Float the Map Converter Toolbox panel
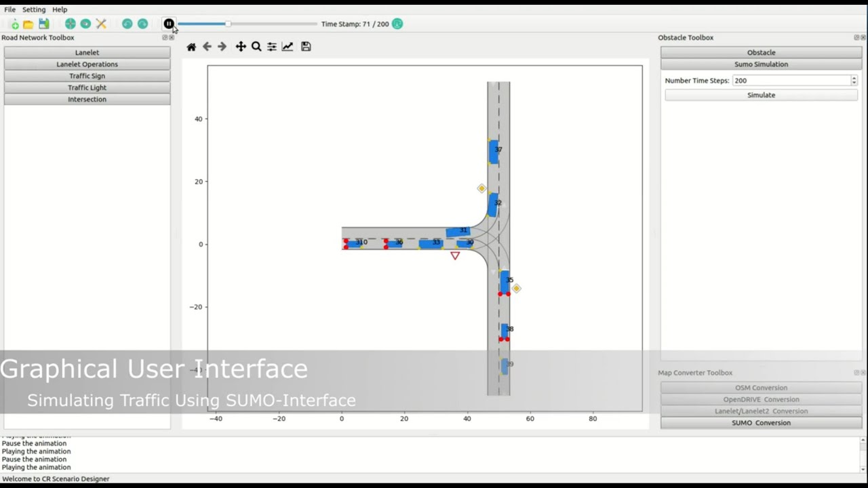 (x=856, y=373)
